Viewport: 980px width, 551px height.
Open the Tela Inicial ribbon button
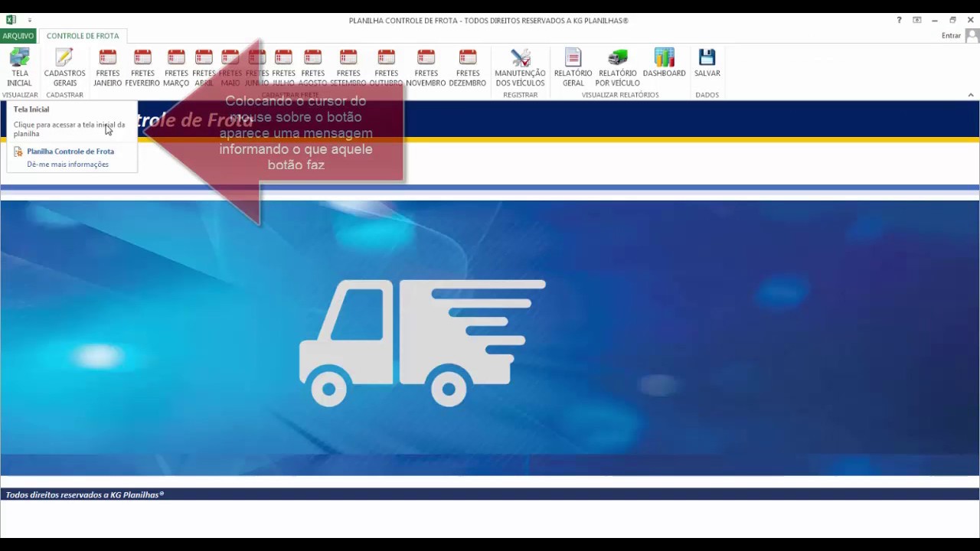tap(19, 67)
